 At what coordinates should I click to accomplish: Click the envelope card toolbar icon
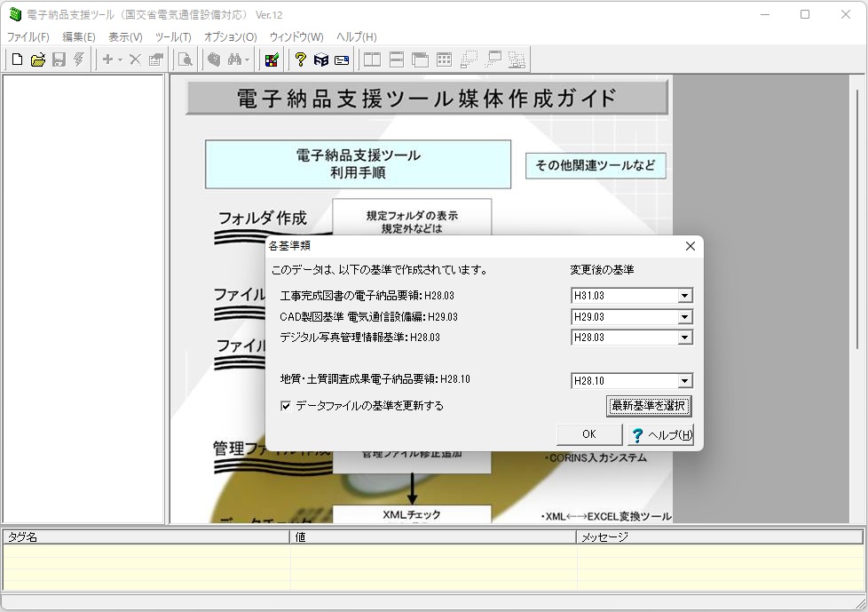(342, 60)
